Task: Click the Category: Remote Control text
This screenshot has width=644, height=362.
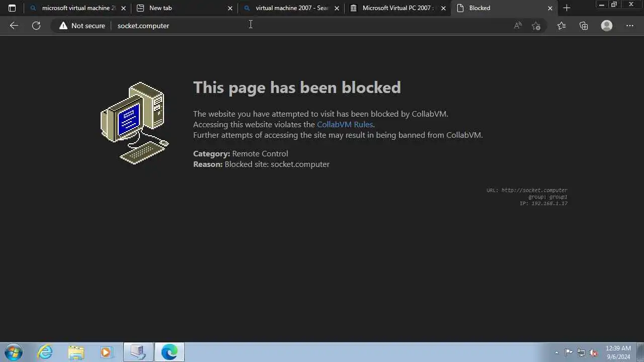Action: click(240, 153)
